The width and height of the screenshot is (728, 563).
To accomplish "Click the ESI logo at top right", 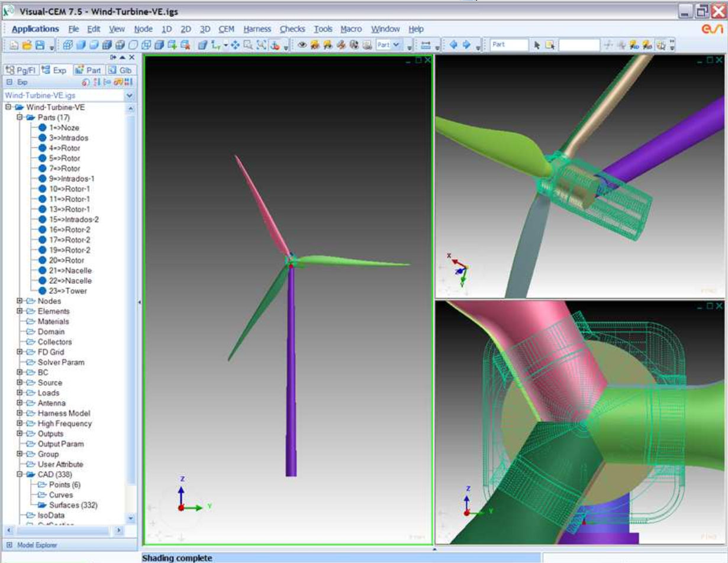I will 712,29.
